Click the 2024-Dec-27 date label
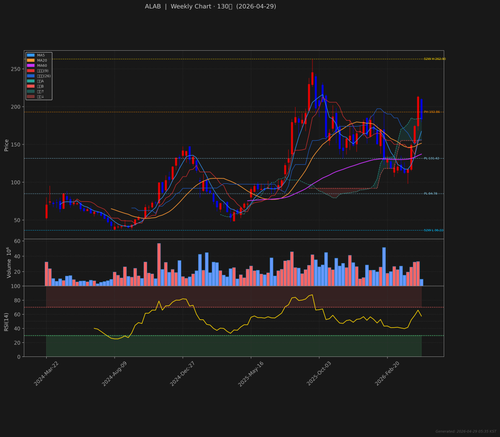500x437 pixels. click(182, 374)
